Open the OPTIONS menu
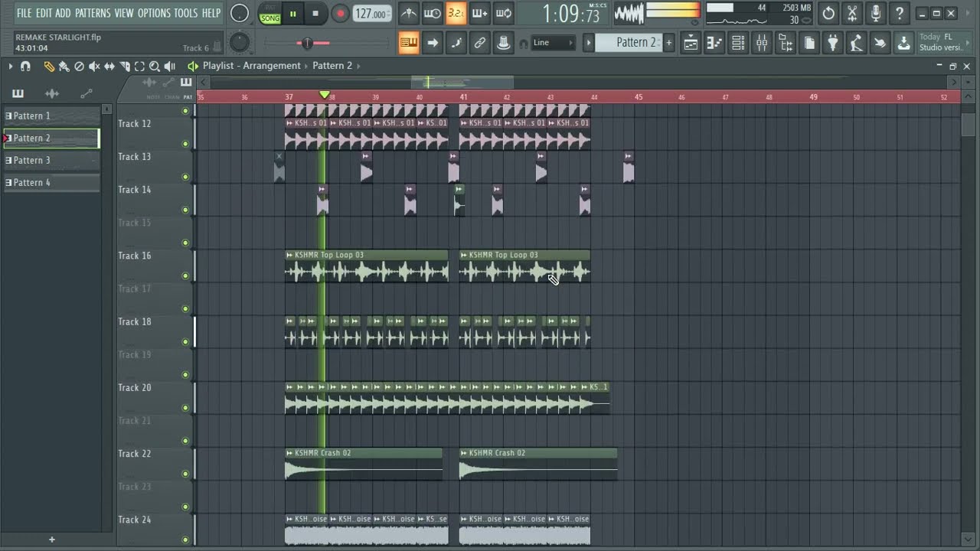 point(154,13)
